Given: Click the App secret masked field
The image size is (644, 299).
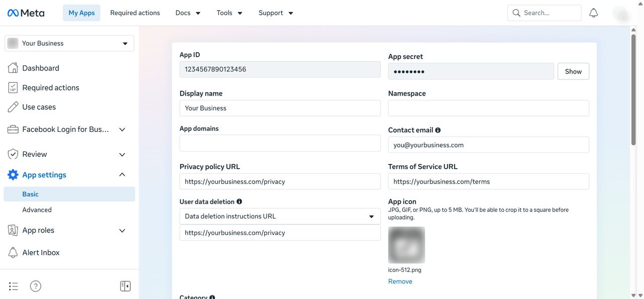Looking at the screenshot, I should click(471, 71).
